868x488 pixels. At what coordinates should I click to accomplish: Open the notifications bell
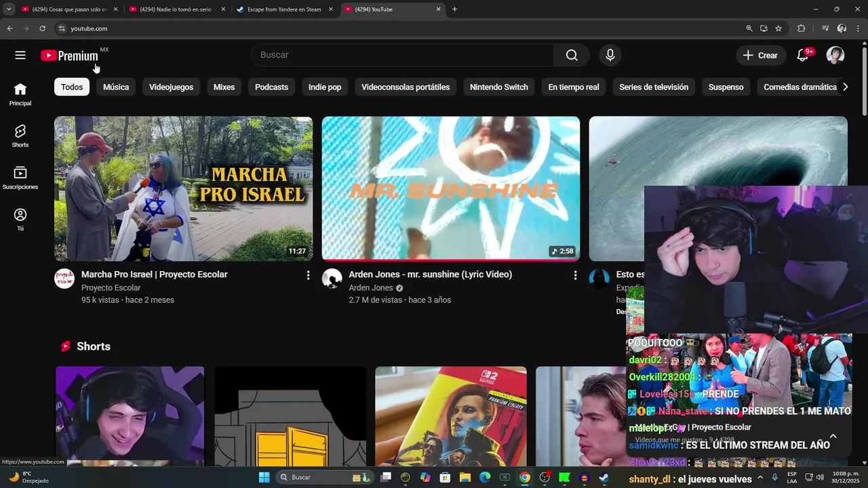point(802,56)
